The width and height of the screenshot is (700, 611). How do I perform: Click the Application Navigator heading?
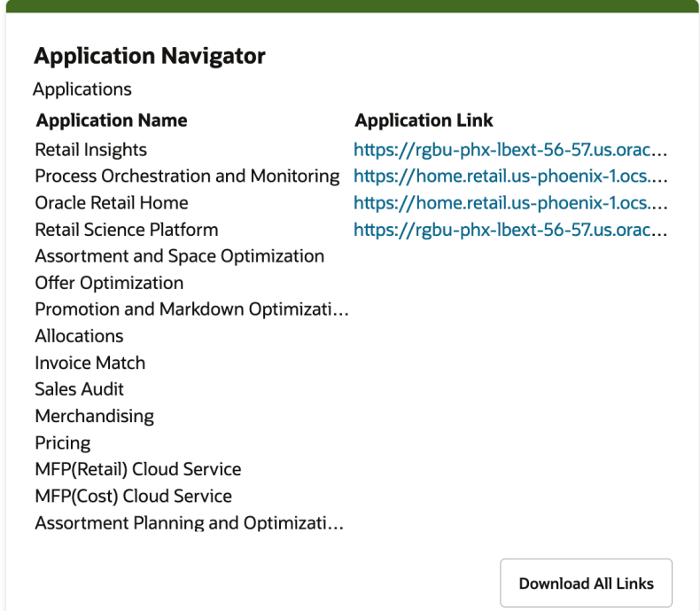(x=150, y=56)
